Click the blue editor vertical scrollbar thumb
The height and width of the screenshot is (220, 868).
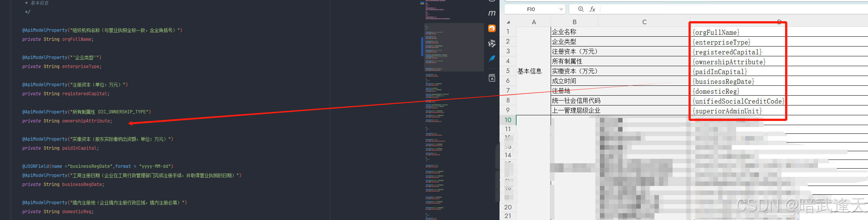[422, 46]
